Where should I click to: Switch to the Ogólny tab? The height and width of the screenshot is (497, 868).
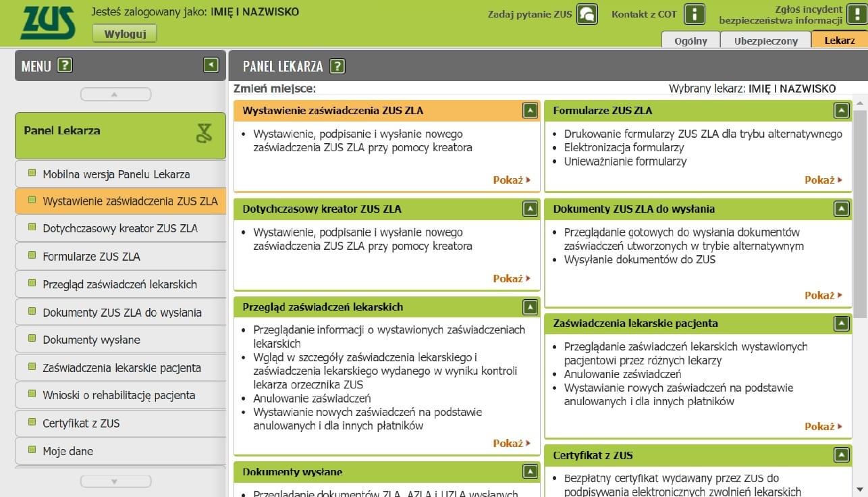tap(691, 40)
